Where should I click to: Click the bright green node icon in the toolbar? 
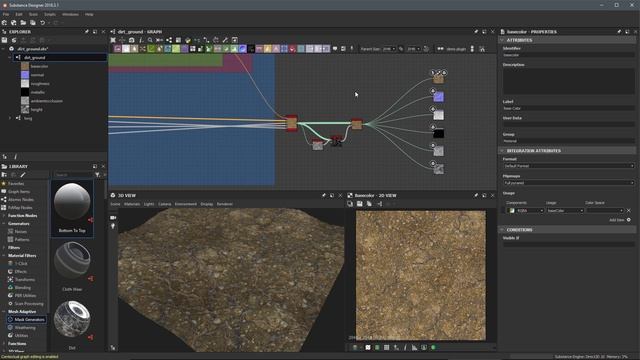176,49
